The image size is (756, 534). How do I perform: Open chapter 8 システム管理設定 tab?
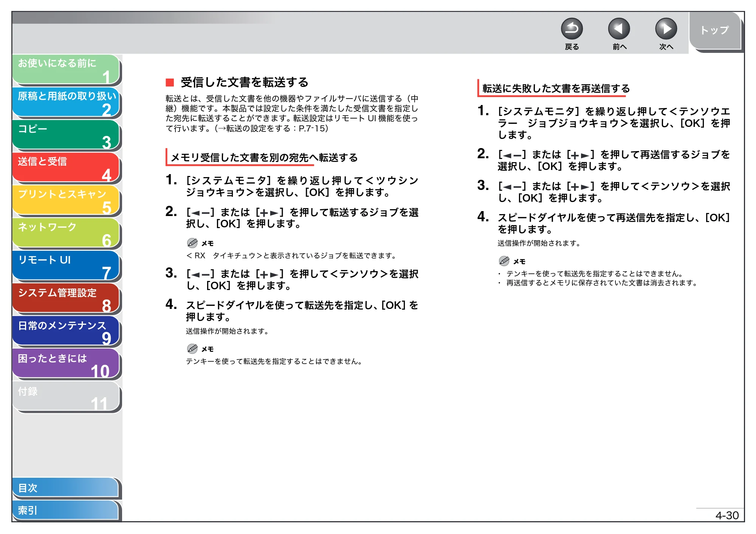pyautogui.click(x=66, y=299)
